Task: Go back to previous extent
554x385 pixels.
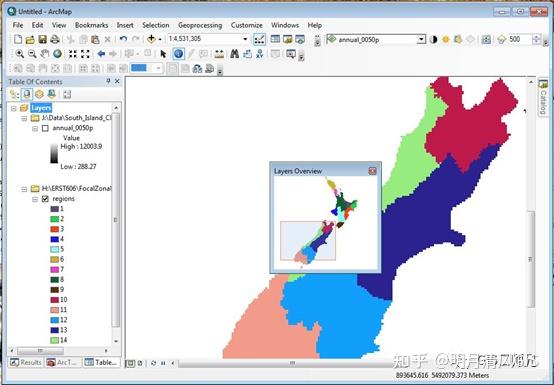Action: [101, 54]
